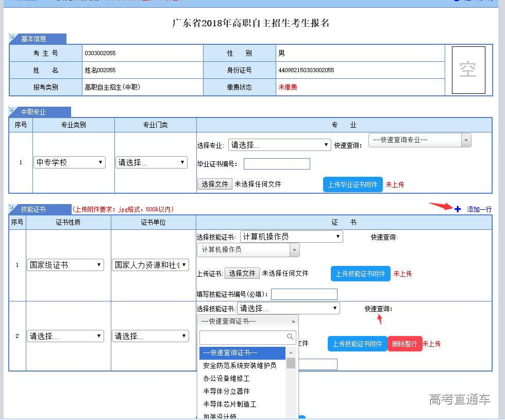The image size is (505, 420).
Task: Click the search magnifier icon in dropdown
Action: 290,337
